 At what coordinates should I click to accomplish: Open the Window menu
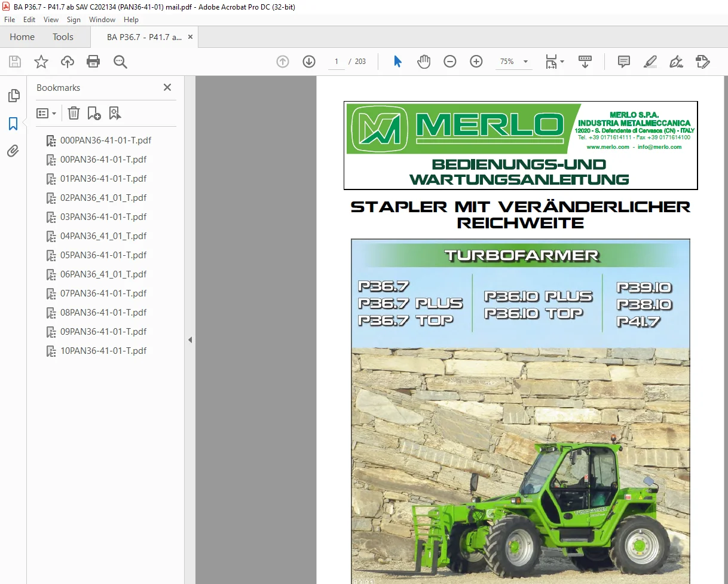click(x=102, y=20)
